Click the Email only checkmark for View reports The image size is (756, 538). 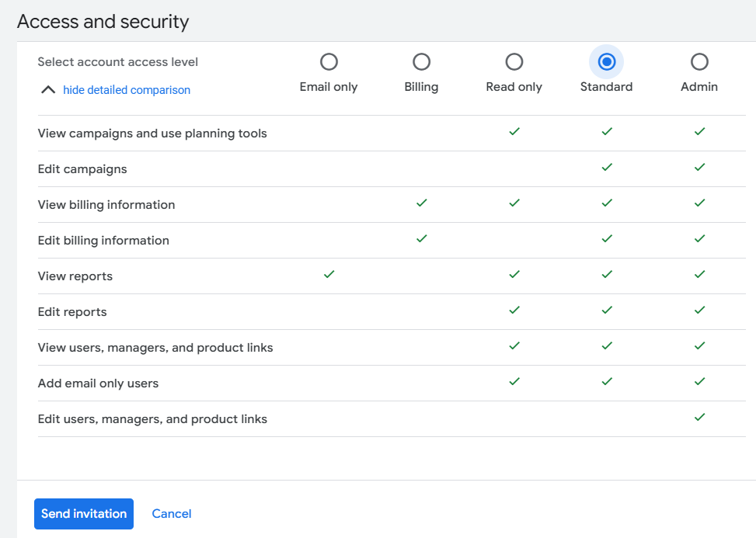pyautogui.click(x=329, y=275)
